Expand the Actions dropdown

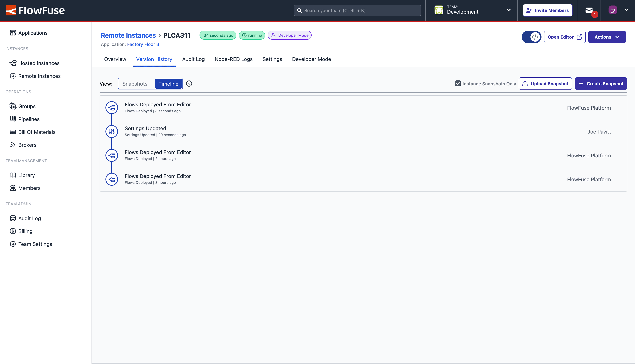607,37
